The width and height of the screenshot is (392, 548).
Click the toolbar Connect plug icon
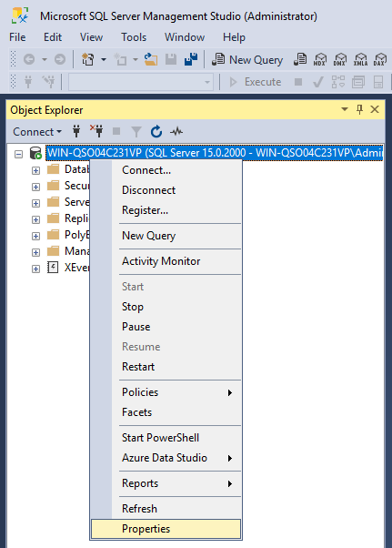(x=28, y=82)
